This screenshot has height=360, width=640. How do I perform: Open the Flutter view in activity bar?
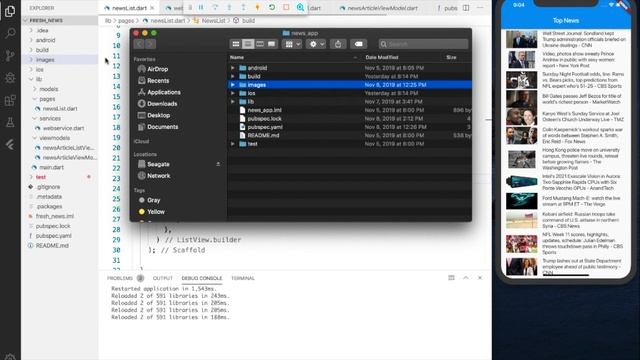(10, 144)
